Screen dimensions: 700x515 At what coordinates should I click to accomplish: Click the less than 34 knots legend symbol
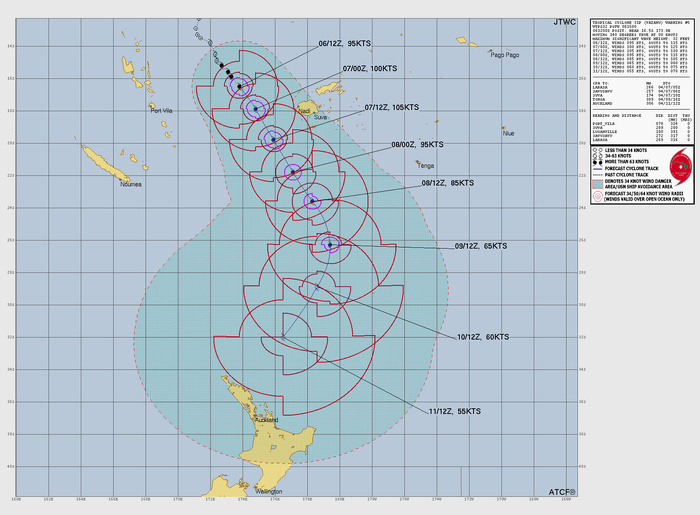598,150
